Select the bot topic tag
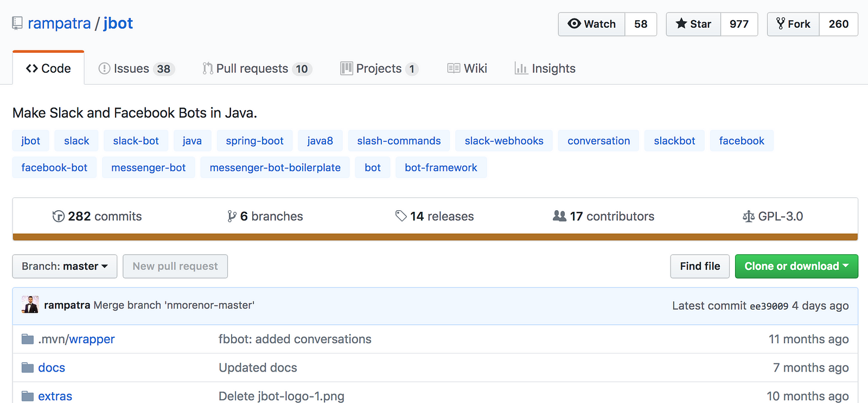The width and height of the screenshot is (868, 403). (373, 167)
